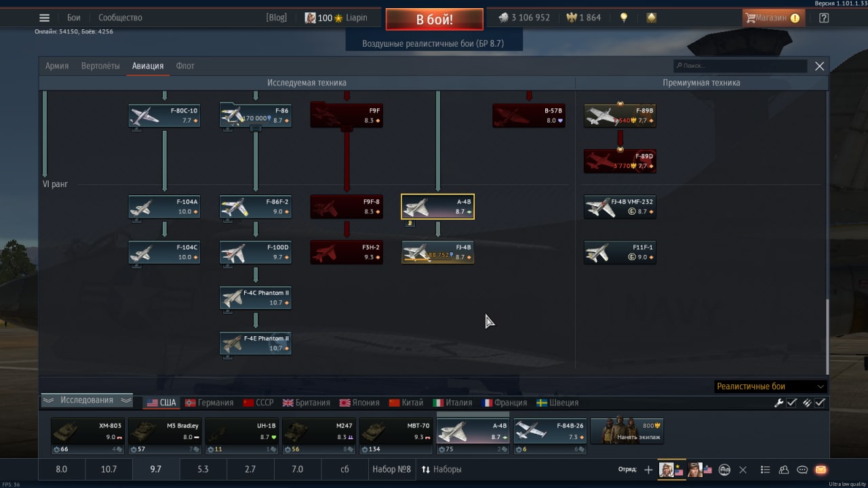Open the contacts friends icon
The width and height of the screenshot is (868, 488).
coord(784,470)
